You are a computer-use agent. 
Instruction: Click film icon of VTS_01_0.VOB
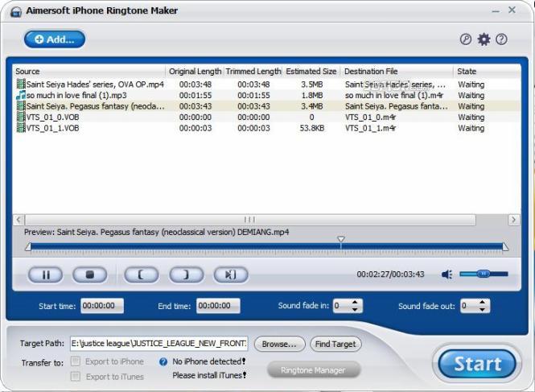(21, 117)
